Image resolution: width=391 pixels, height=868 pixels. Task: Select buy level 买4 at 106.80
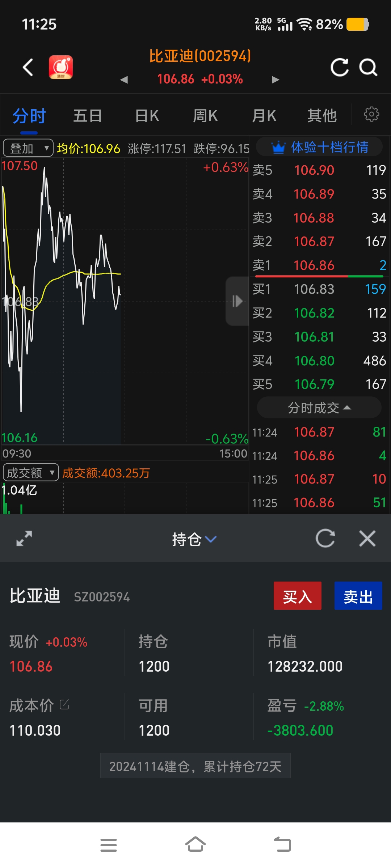[319, 361]
